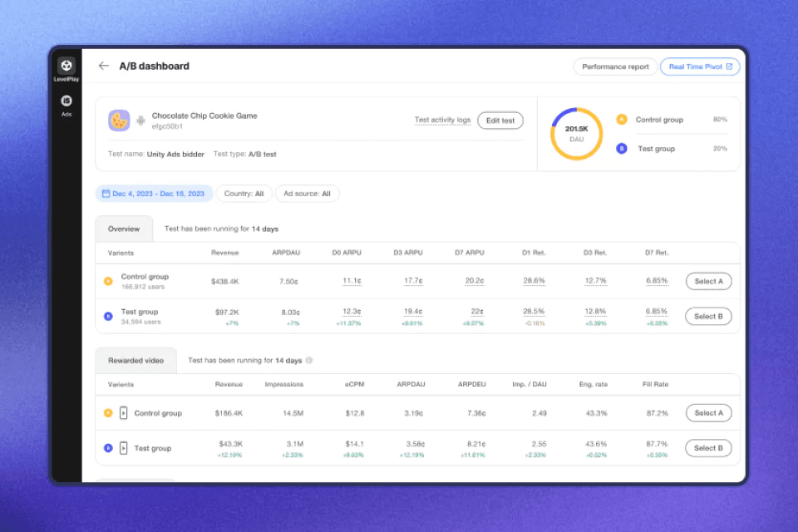Image resolution: width=798 pixels, height=532 pixels.
Task: Click the 201.5K DAU donut chart
Action: point(577,134)
